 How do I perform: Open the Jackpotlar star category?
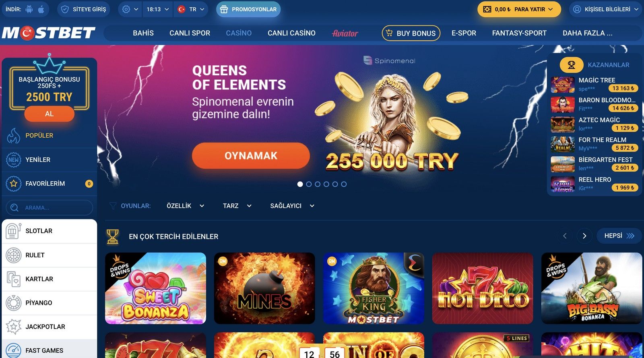50,327
